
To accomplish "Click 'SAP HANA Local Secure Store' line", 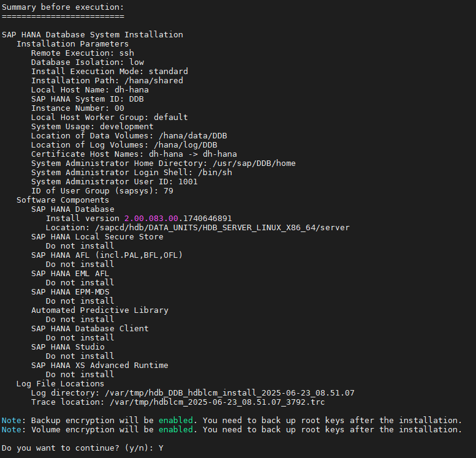I will [x=97, y=236].
